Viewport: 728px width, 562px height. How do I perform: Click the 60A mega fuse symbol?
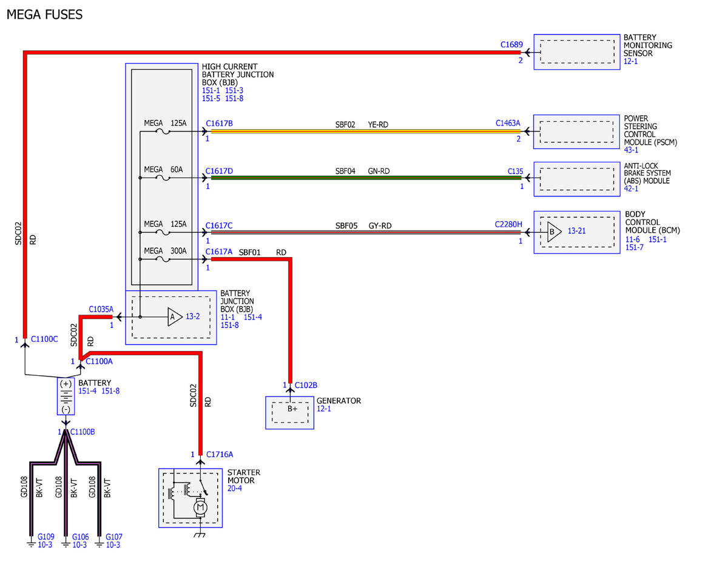pyautogui.click(x=163, y=178)
